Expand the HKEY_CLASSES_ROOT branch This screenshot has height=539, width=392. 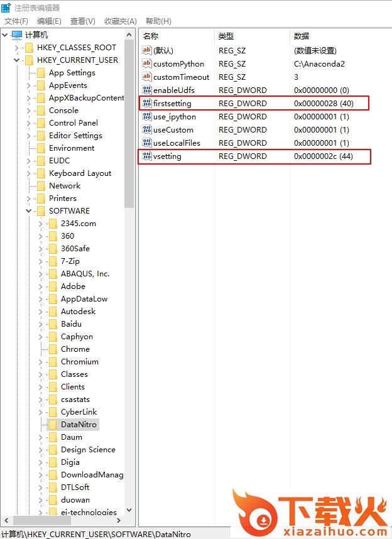17,48
